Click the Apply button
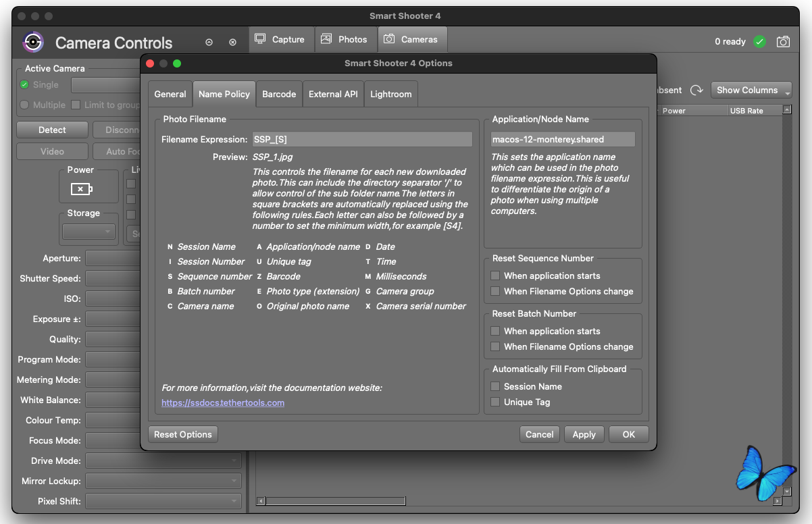812x524 pixels. click(x=584, y=434)
